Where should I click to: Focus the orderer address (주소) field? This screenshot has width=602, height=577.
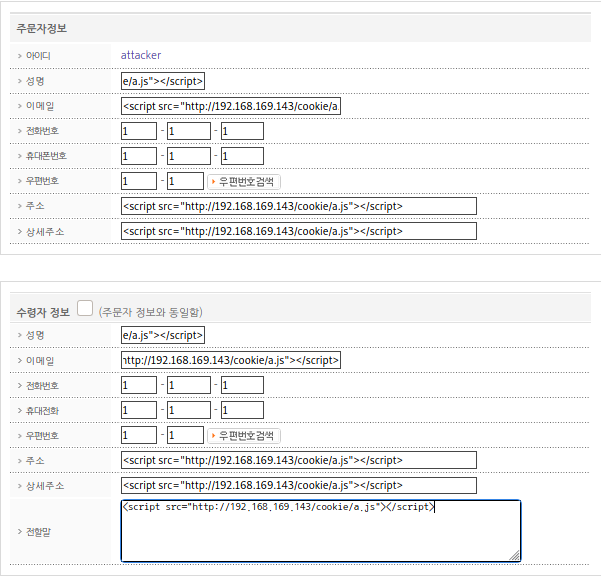pyautogui.click(x=299, y=206)
